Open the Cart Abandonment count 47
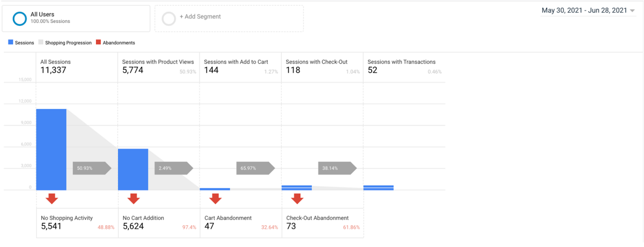Image resolution: width=644 pixels, height=247 pixels. [x=209, y=226]
